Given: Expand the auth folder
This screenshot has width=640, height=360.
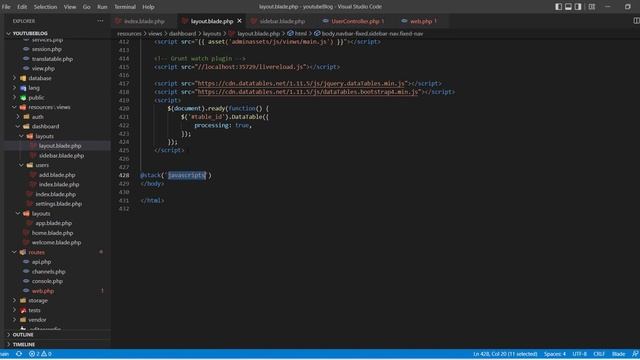Looking at the screenshot, I should pos(38,117).
